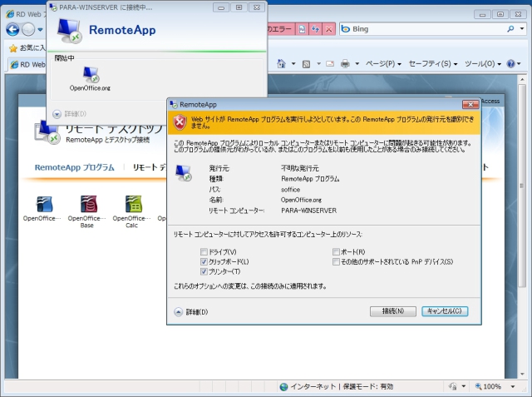Click the printer icon in command bar
This screenshot has height=397, width=532.
[345, 63]
